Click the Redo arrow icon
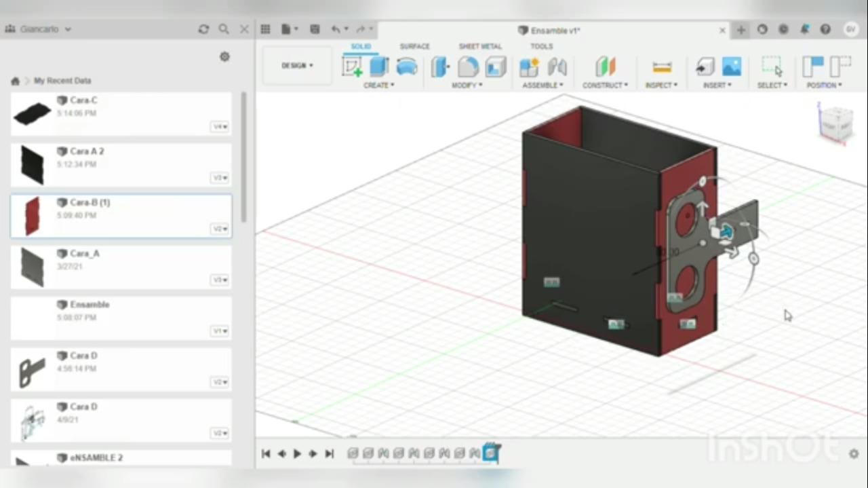 tap(361, 29)
